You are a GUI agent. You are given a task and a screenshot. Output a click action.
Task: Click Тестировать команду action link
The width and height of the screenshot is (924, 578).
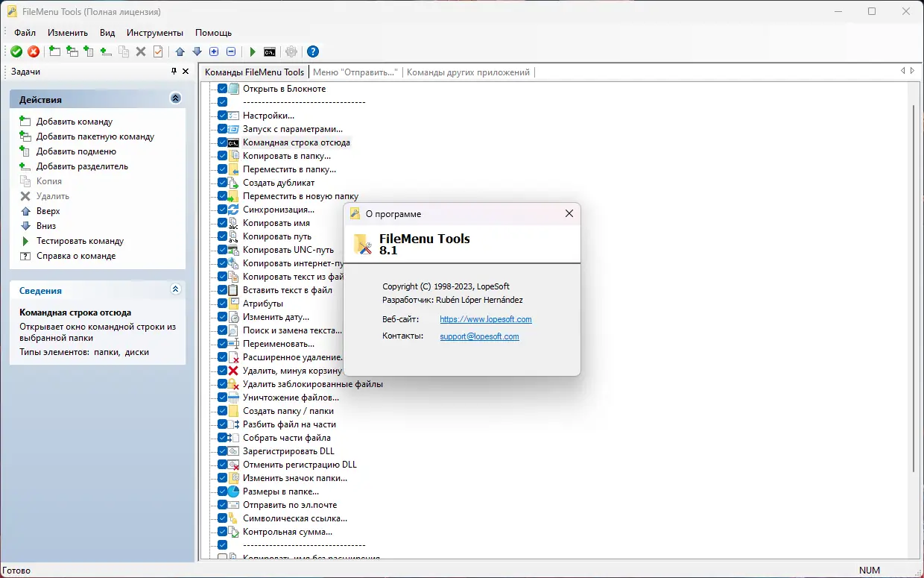(x=80, y=241)
